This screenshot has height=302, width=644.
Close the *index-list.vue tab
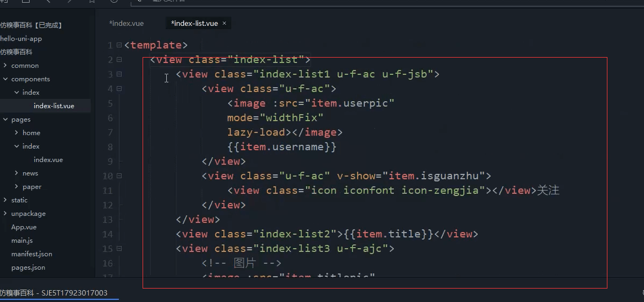tap(224, 24)
